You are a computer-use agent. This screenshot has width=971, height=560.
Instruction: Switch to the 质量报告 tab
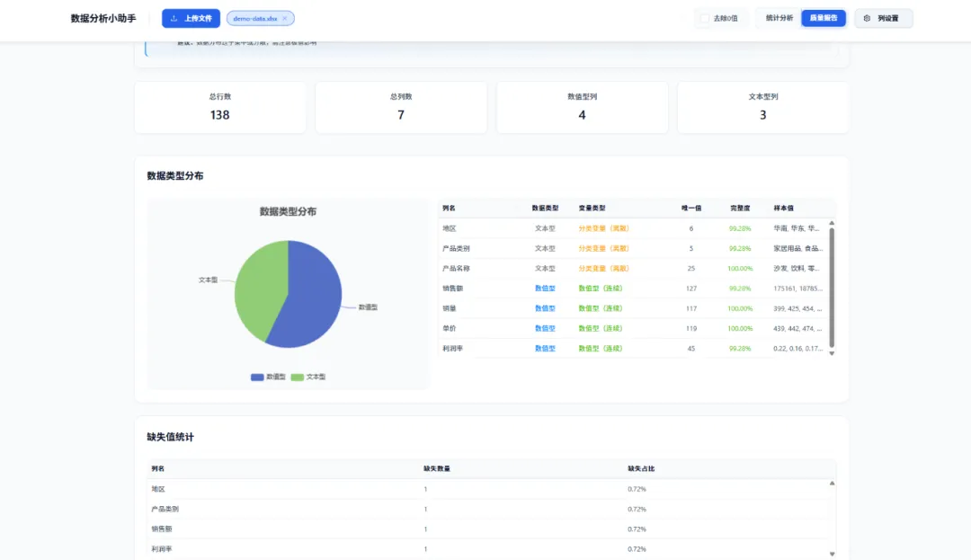(x=823, y=18)
